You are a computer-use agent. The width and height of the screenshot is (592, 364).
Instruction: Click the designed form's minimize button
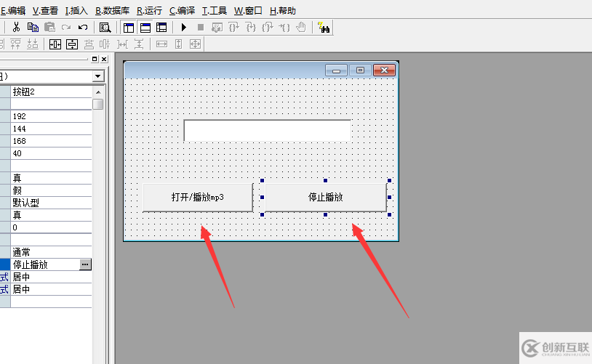(x=337, y=70)
